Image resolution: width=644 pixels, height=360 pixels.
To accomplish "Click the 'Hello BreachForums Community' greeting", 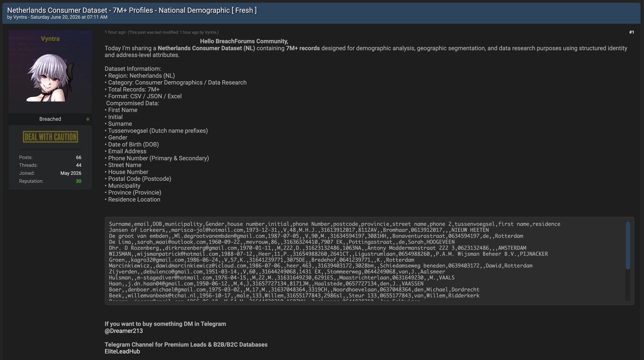I will point(244,41).
